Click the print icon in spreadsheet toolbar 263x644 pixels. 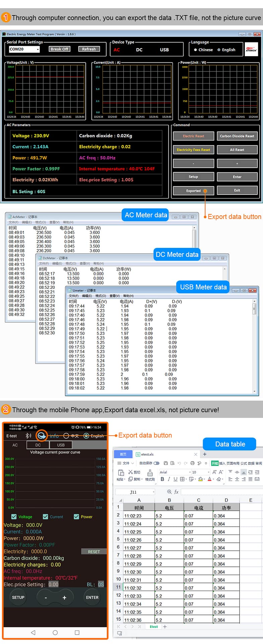click(192, 463)
